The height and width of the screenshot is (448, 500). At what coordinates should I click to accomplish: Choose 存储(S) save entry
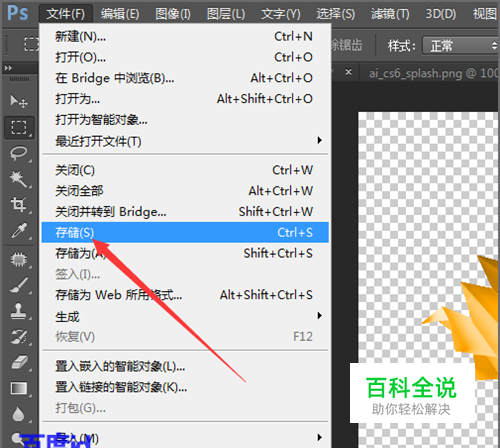click(185, 232)
